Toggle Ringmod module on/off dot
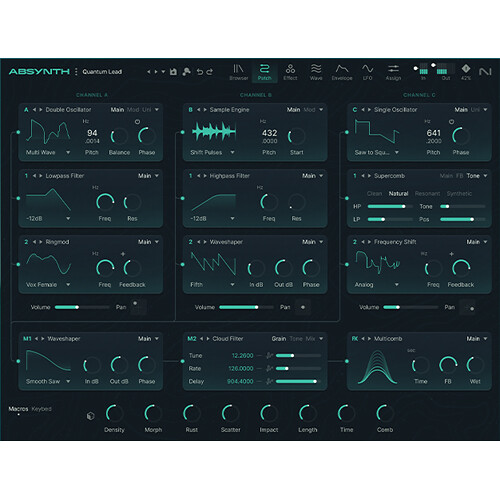The image size is (500, 500). click(18, 264)
